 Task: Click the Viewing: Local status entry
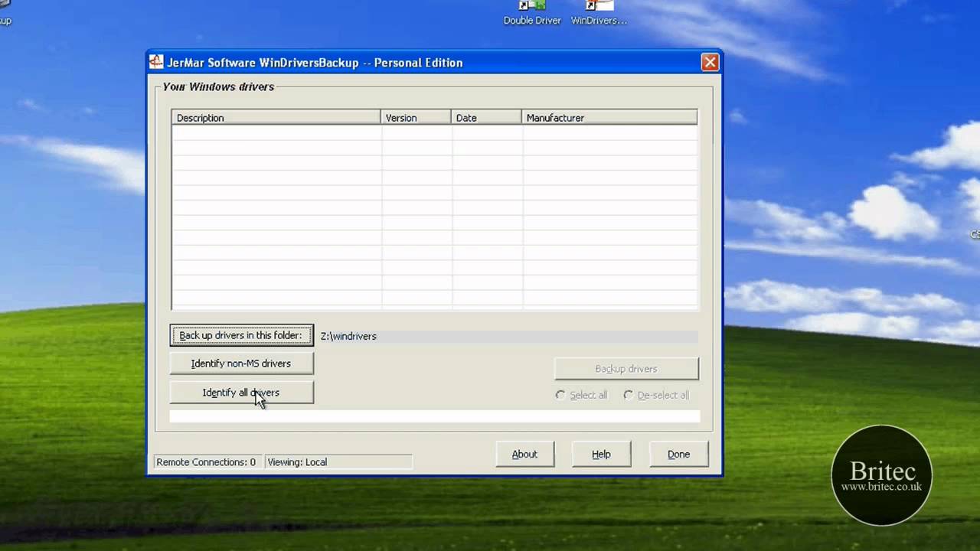tap(338, 462)
